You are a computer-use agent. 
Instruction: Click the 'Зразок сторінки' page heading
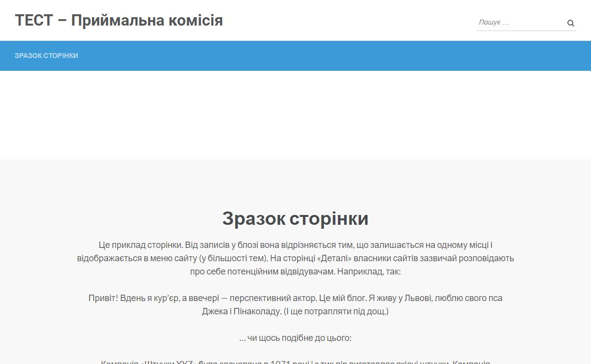(x=295, y=218)
